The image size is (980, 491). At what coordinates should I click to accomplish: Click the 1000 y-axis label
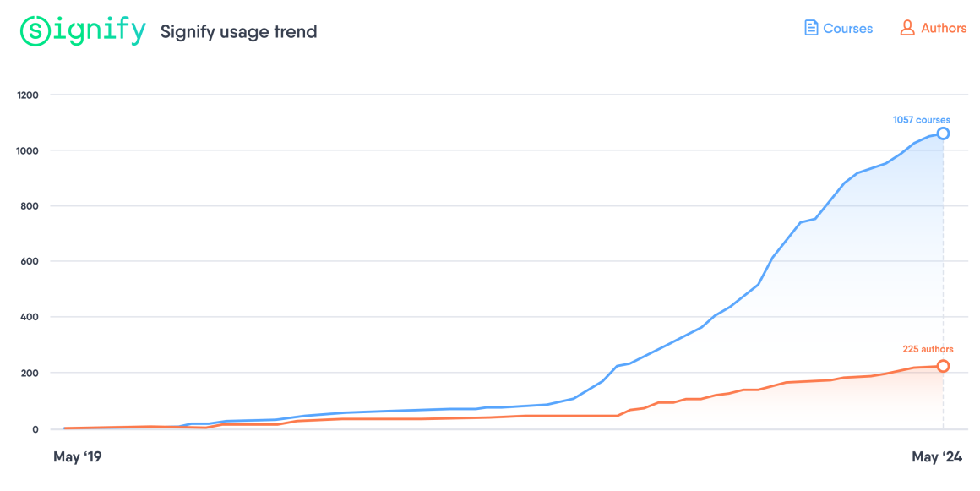coord(28,150)
